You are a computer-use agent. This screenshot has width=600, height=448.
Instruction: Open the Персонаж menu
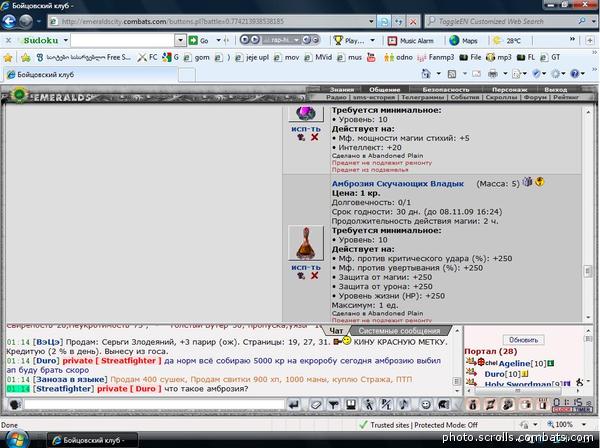510,90
